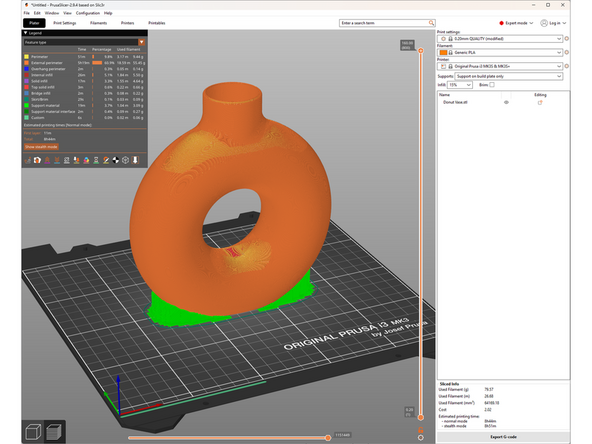Click the vertical layer slider top handle
Screen dimensions: 592x444
(421, 51)
